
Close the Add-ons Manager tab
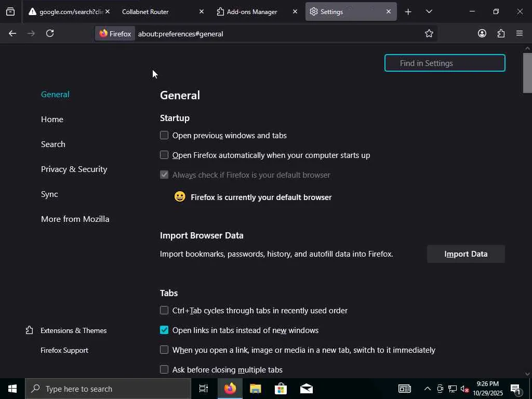(x=295, y=11)
